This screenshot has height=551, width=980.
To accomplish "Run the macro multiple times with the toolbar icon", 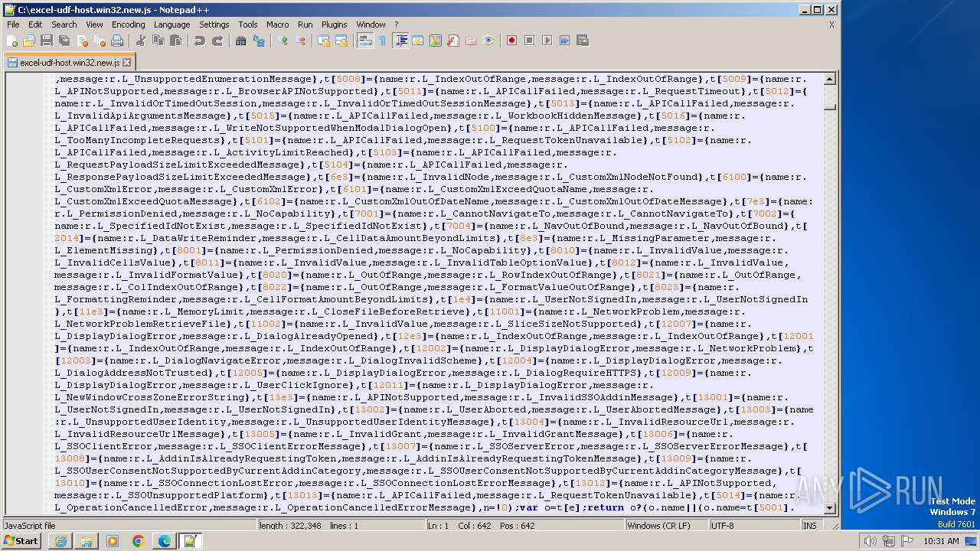I will pyautogui.click(x=564, y=41).
